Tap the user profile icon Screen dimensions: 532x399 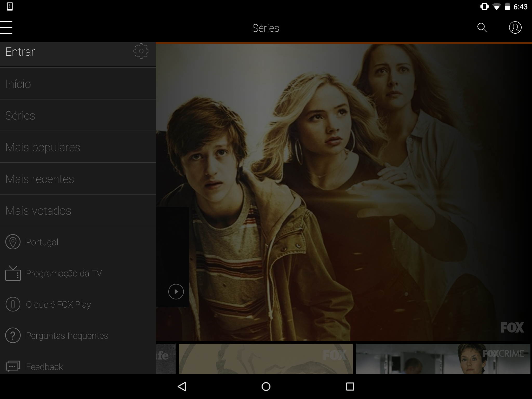click(x=515, y=28)
